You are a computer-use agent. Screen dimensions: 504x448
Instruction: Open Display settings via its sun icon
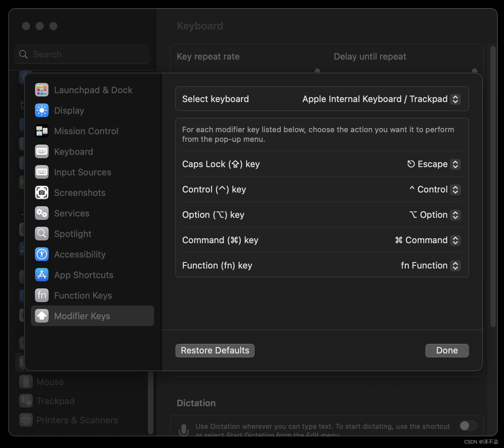pyautogui.click(x=41, y=110)
